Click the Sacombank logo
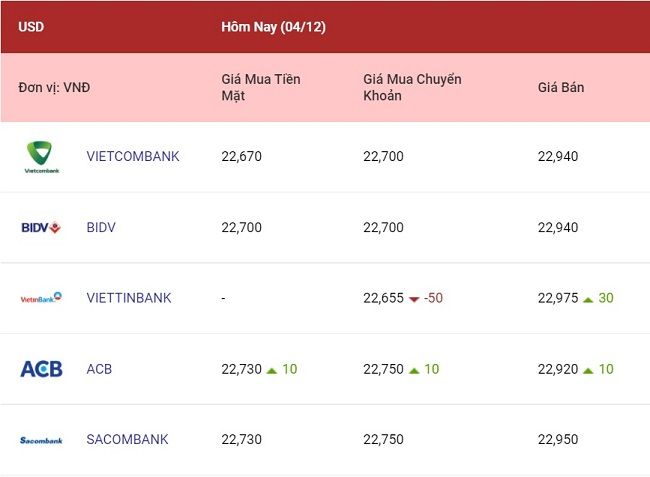 41,440
